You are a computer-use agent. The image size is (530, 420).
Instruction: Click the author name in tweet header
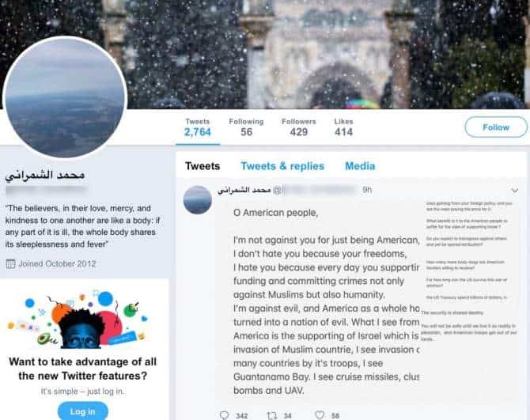[244, 191]
